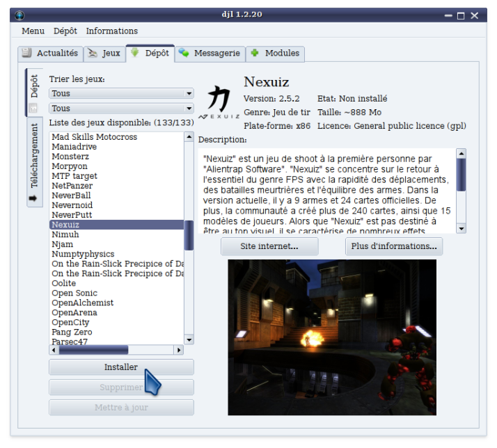Open the vertical Téléchargement side tab
497x448 pixels.
pyautogui.click(x=35, y=162)
